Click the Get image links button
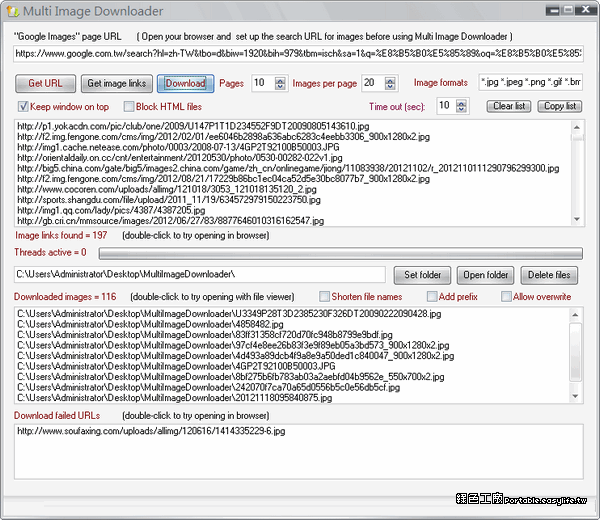Screen dimensions: 600x520 (x=117, y=83)
